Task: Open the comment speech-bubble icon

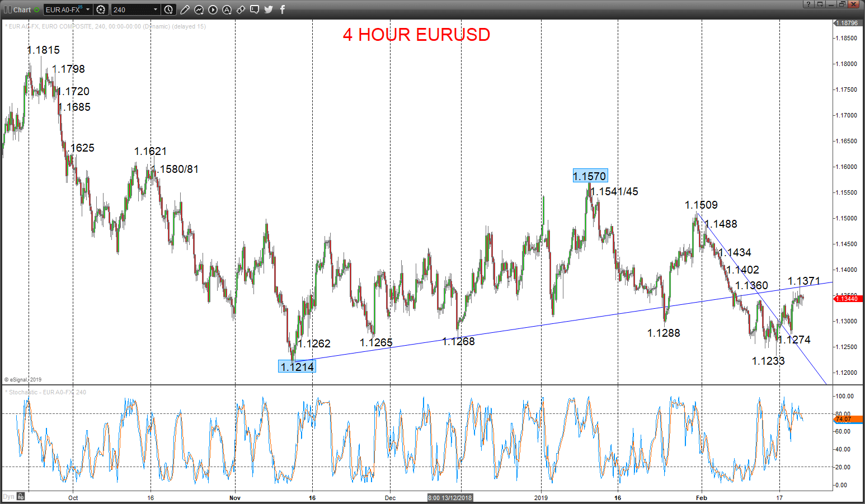Action: coord(255,10)
